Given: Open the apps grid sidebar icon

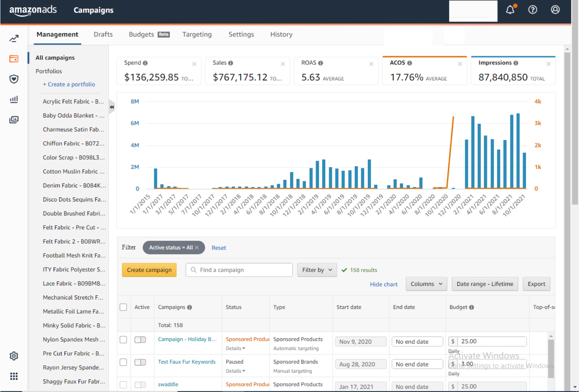Looking at the screenshot, I should point(14,376).
